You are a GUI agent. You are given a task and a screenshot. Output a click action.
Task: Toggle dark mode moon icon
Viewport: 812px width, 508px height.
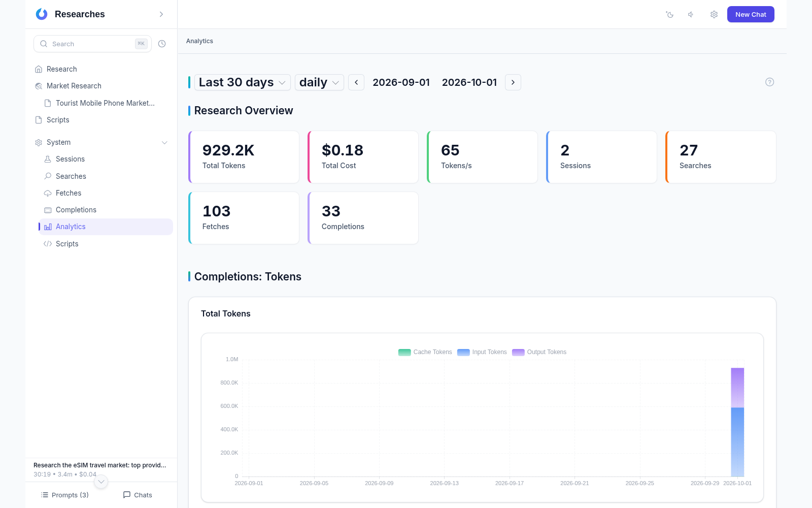tap(670, 14)
